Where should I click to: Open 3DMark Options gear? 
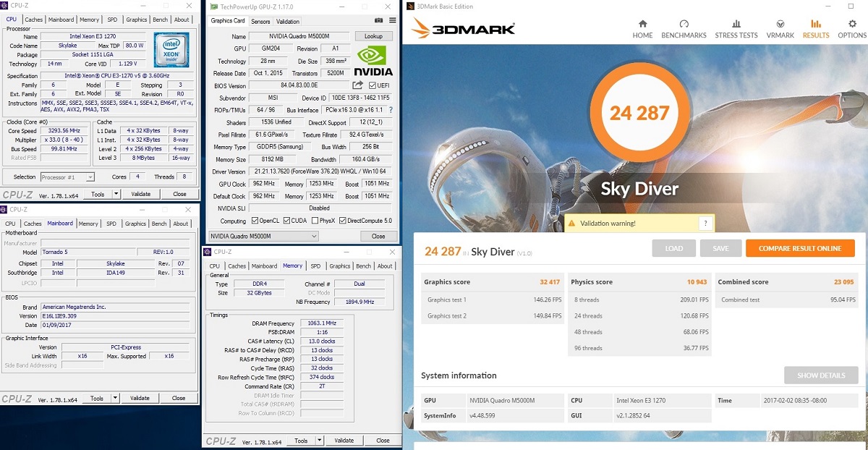pos(852,29)
